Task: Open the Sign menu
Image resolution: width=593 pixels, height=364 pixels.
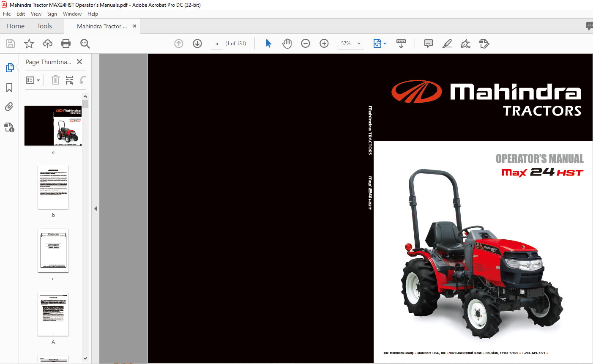Action: [52, 14]
